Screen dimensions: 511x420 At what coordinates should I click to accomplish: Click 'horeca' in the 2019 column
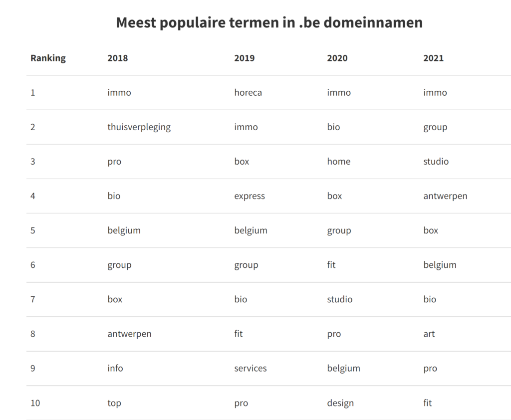[x=248, y=93]
